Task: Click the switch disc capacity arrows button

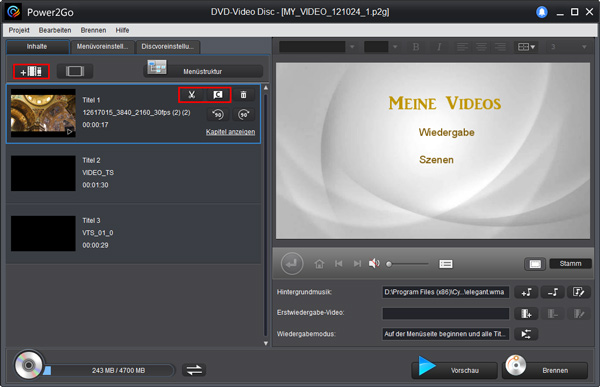Action: pyautogui.click(x=194, y=370)
